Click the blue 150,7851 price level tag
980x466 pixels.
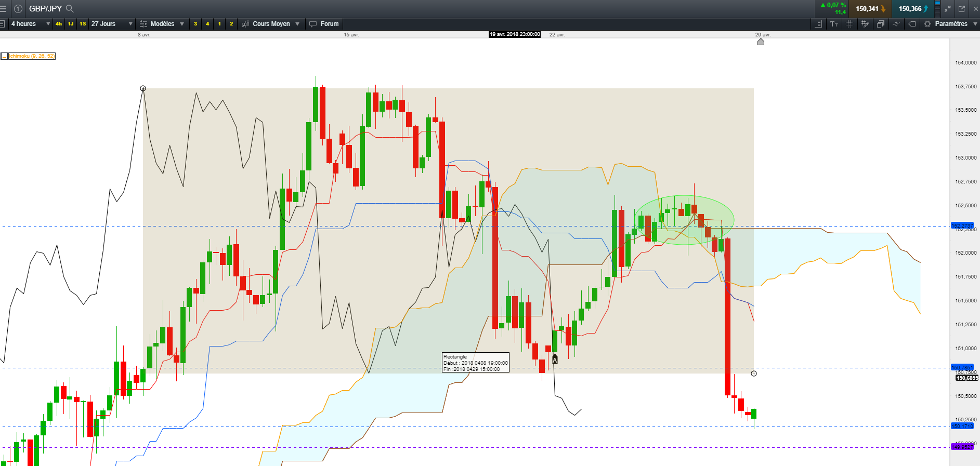tap(962, 367)
